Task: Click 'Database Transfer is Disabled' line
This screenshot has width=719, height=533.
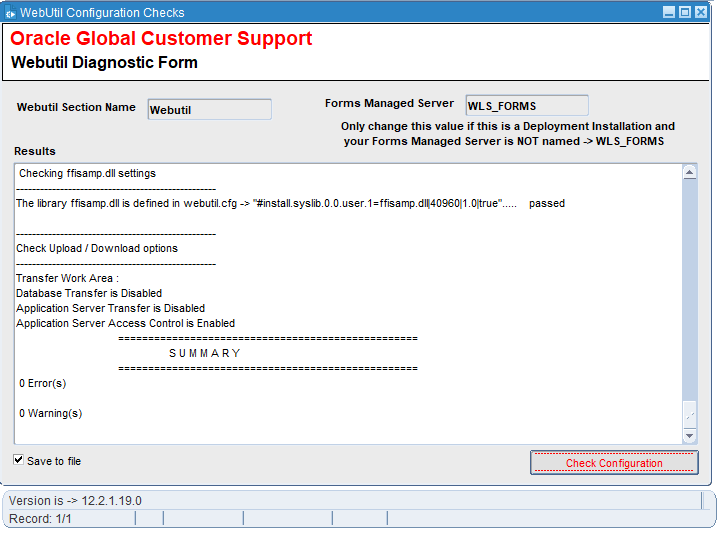Action: [89, 293]
